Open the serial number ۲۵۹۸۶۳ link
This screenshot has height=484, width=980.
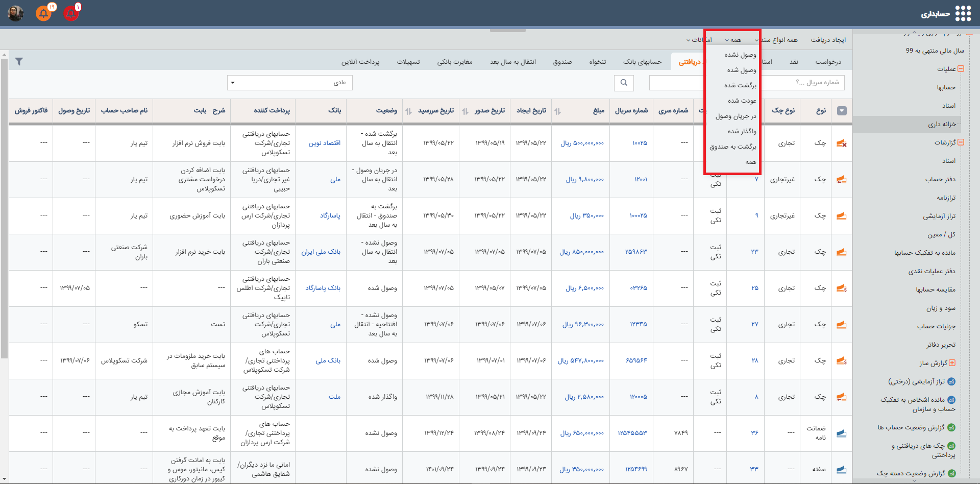pyautogui.click(x=636, y=252)
